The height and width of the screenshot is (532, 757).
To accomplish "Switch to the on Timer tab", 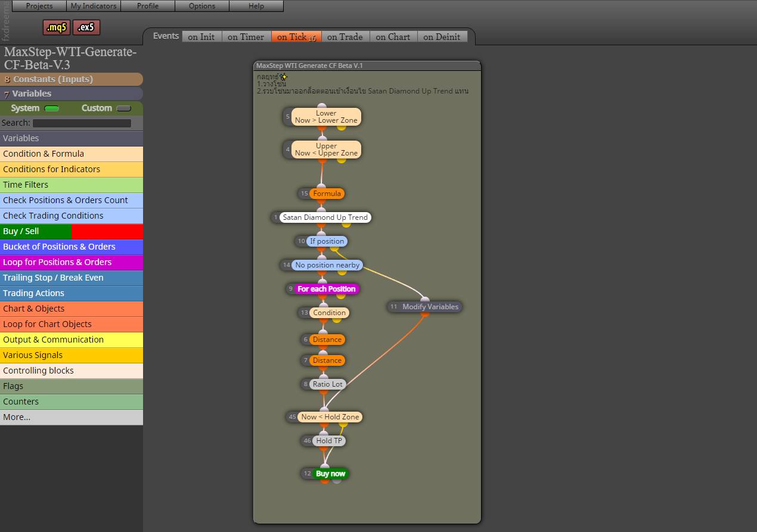I will click(246, 37).
